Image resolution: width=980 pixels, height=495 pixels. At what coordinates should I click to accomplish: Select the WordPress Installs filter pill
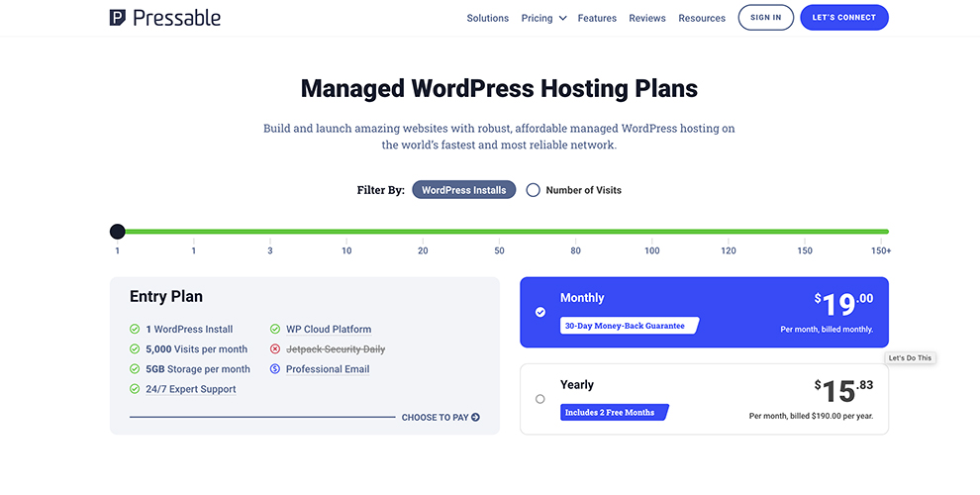coord(463,190)
